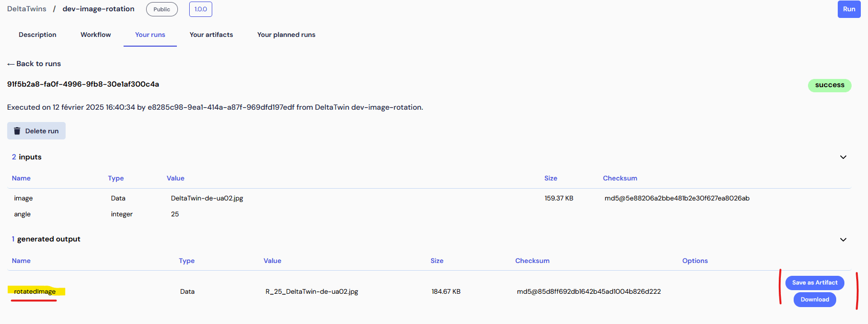Click the R_25_DeltaTwin-de-ua02.jpg output value
This screenshot has width=868, height=324.
tap(311, 292)
